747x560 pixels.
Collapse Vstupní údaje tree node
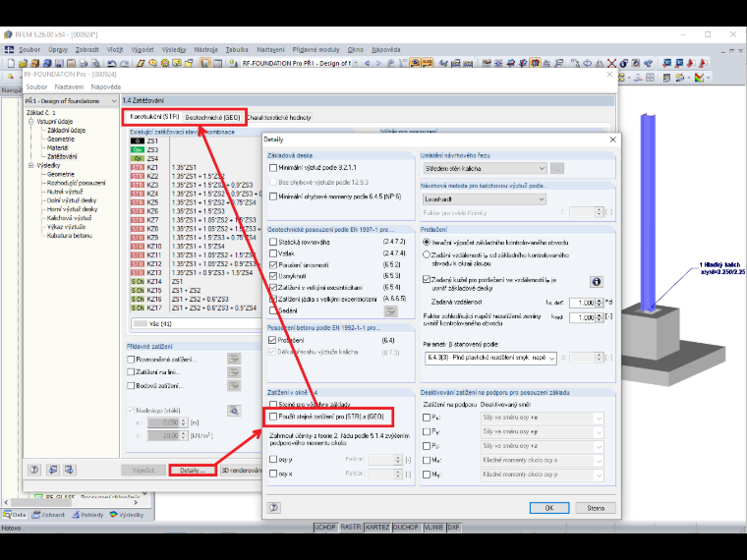[31, 122]
